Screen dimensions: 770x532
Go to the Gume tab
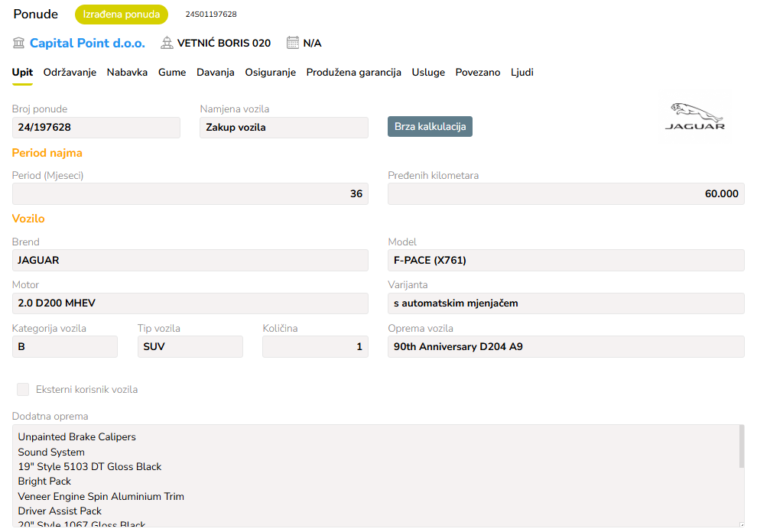click(172, 73)
